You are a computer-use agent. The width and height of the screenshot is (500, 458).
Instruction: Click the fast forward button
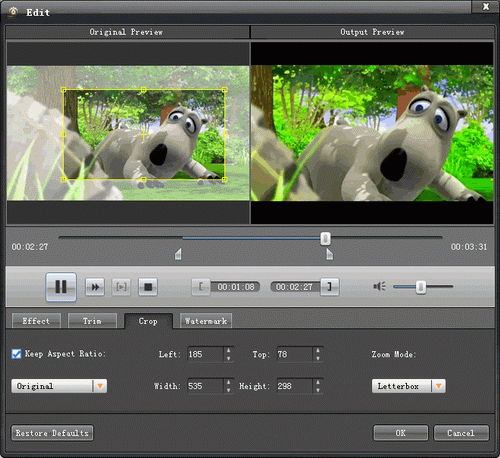[95, 287]
